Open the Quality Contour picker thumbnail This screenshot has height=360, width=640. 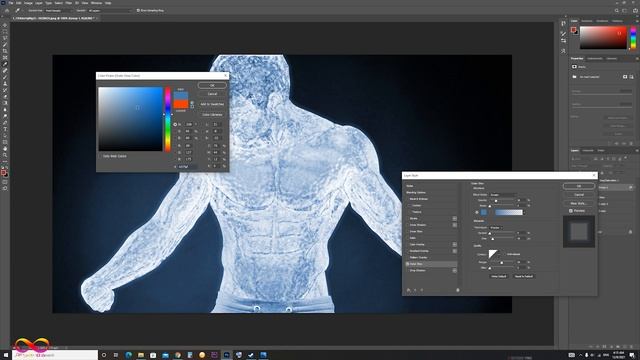click(493, 254)
